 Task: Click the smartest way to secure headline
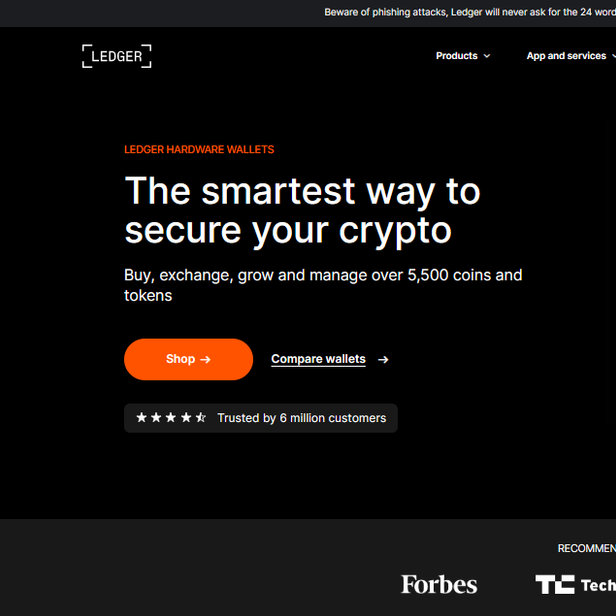click(x=302, y=210)
